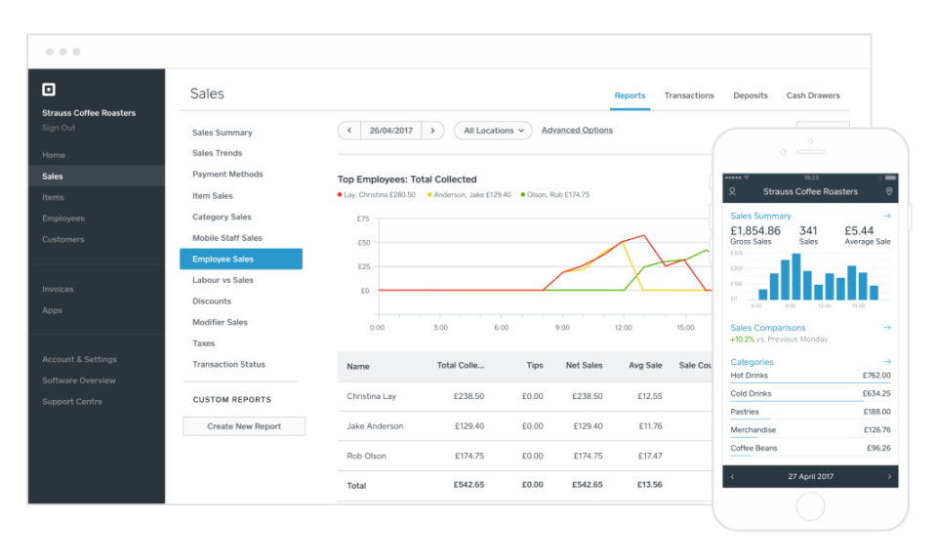Click yellow Anderson, Jake legend dot
The height and width of the screenshot is (560, 937).
429,194
